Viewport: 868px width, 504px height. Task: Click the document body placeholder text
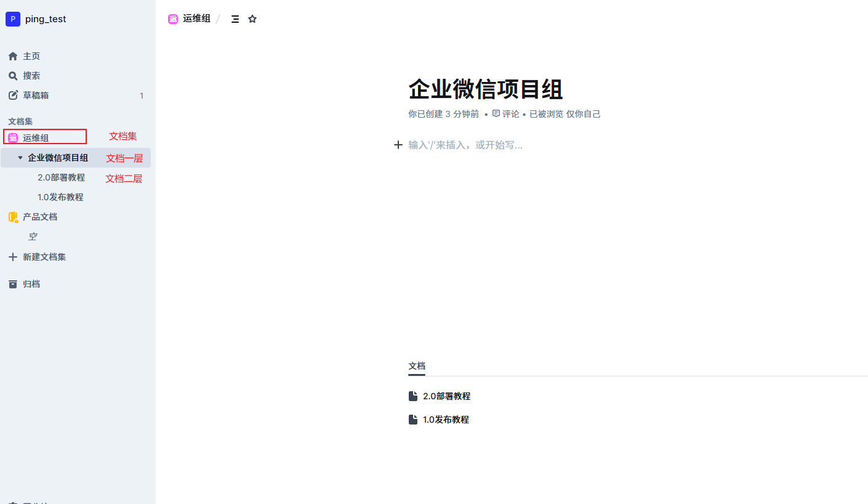point(465,145)
